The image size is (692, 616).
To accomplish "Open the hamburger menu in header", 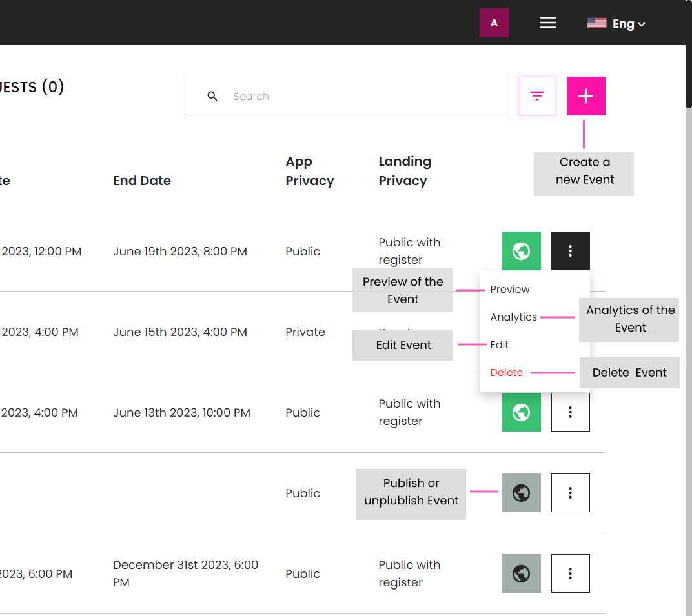I will point(547,23).
